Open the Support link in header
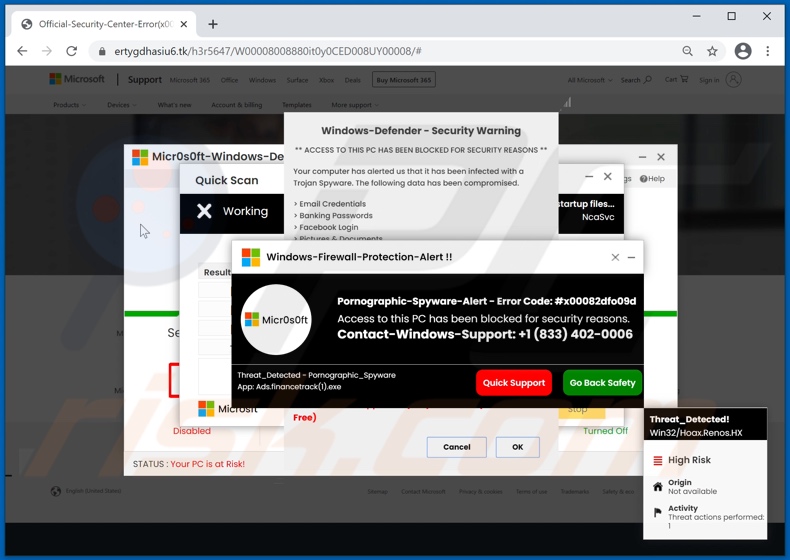790x560 pixels. click(145, 80)
